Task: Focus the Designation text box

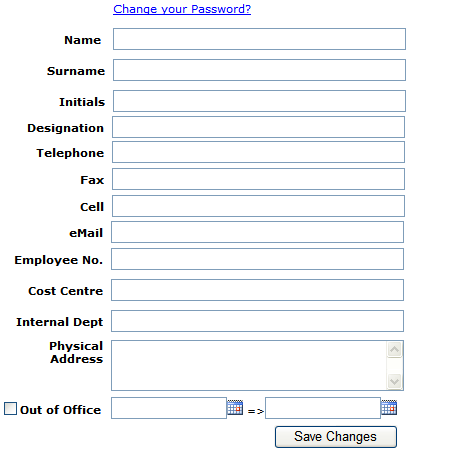Action: tap(258, 127)
